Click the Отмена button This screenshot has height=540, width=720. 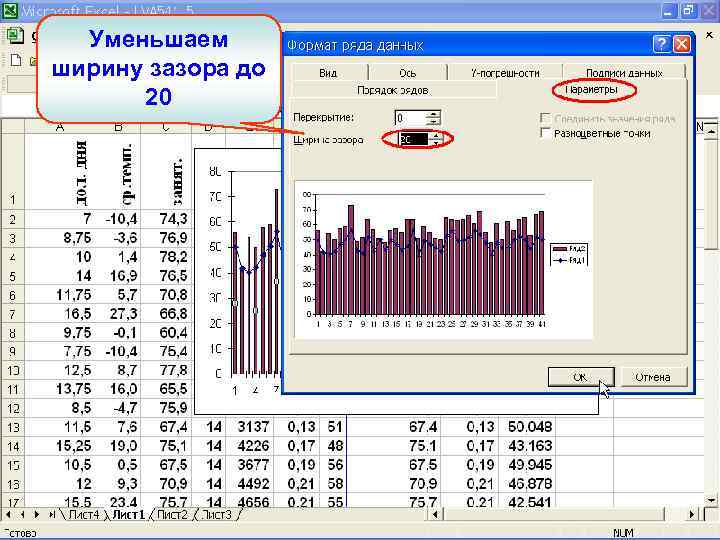pyautogui.click(x=652, y=377)
